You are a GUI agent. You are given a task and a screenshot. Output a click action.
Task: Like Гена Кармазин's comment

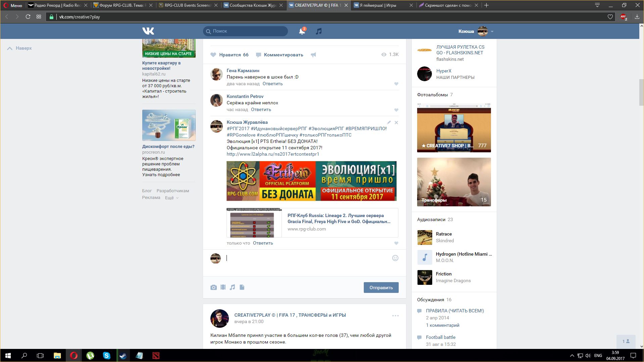[x=396, y=84]
